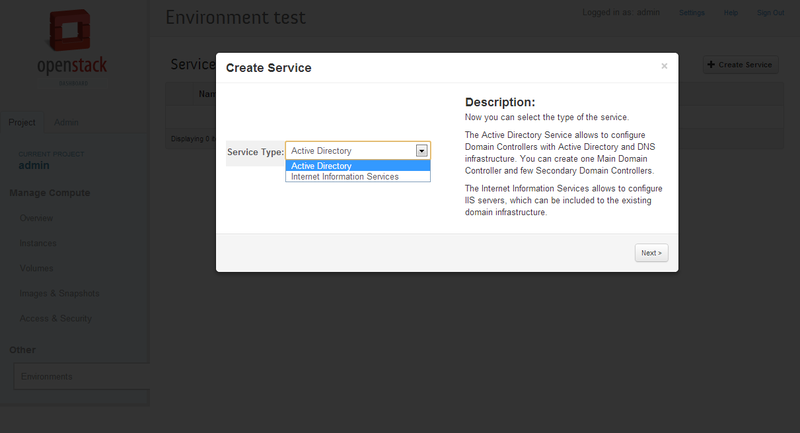Screen dimensions: 800x433
Task: Select Active Directory option in list
Action: click(x=358, y=166)
